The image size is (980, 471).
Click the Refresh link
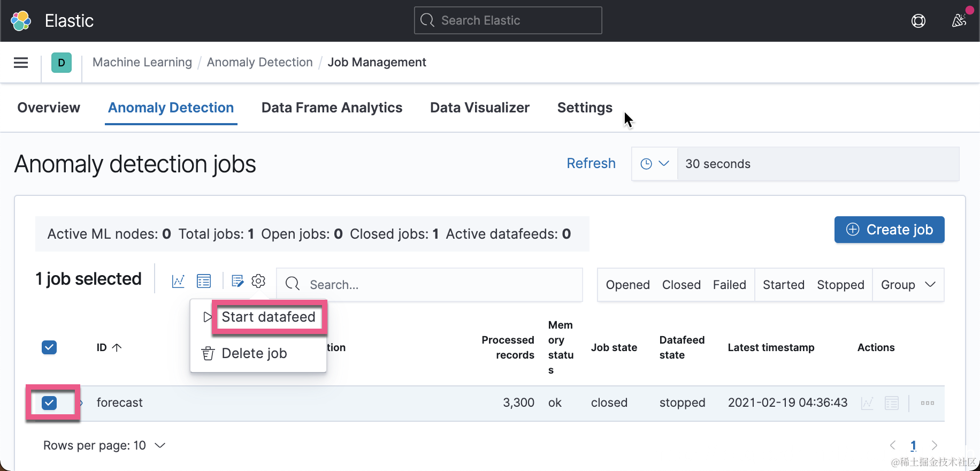591,163
